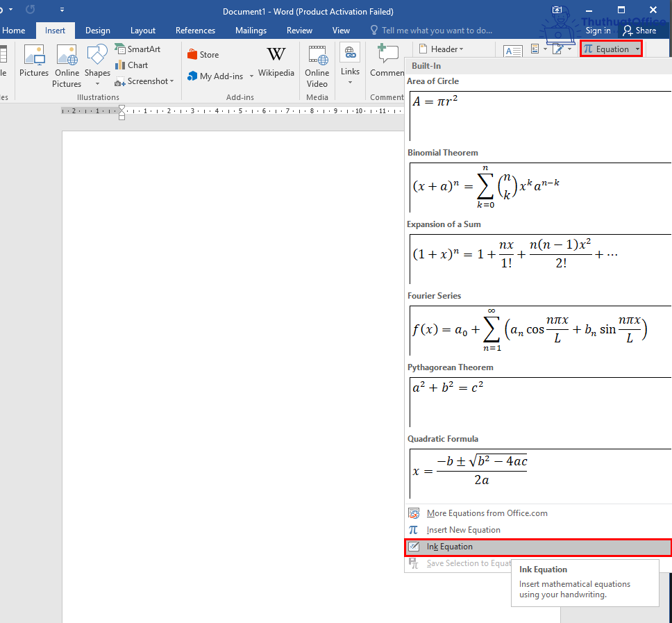Switch to the Design tab

(97, 31)
